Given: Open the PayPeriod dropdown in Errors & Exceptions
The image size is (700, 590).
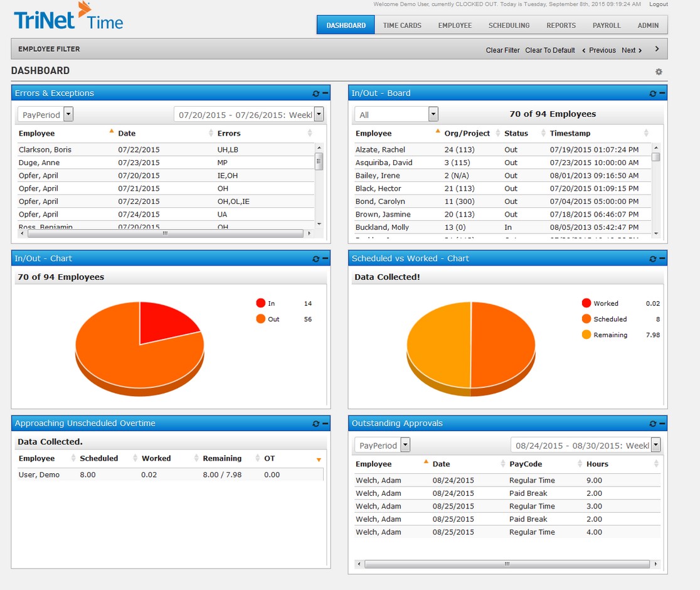Looking at the screenshot, I should point(68,114).
